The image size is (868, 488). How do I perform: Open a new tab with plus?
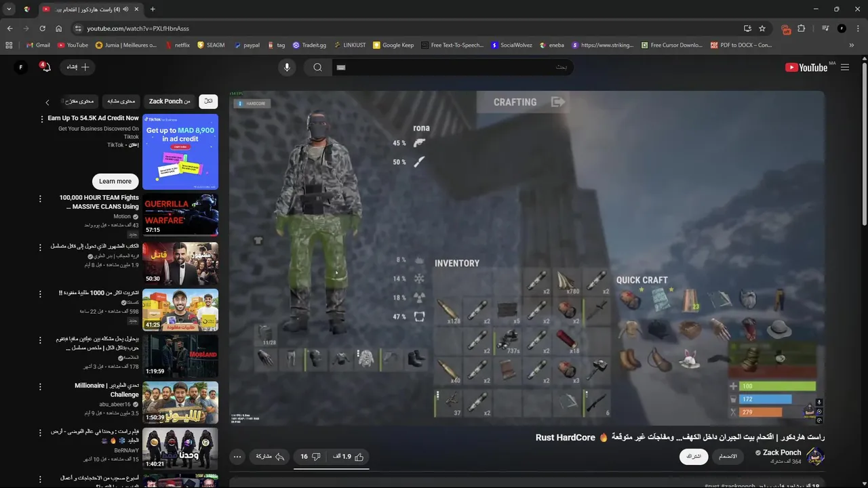pos(153,9)
